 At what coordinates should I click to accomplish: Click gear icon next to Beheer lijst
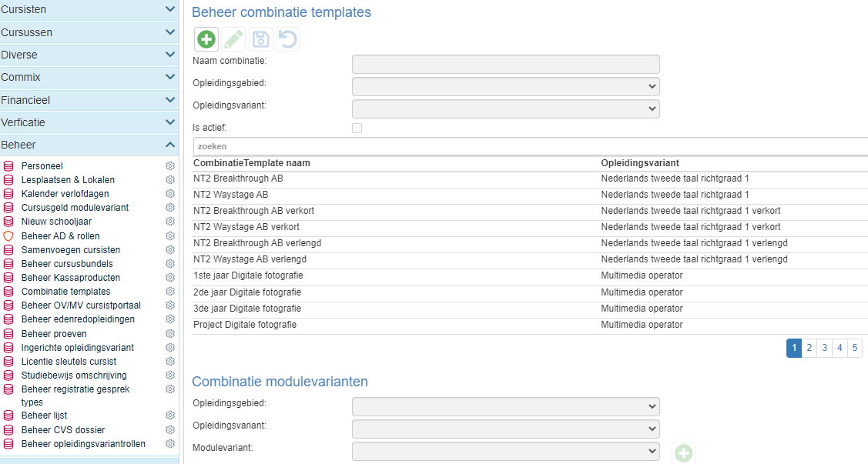(170, 416)
